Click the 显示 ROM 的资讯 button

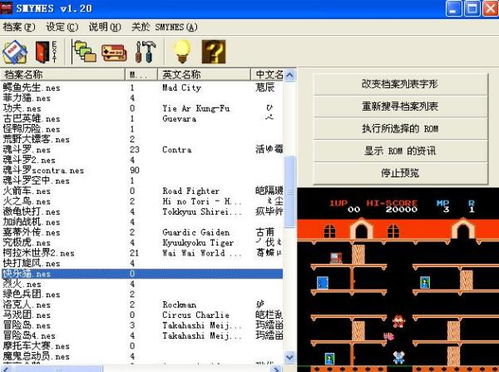[x=400, y=151]
